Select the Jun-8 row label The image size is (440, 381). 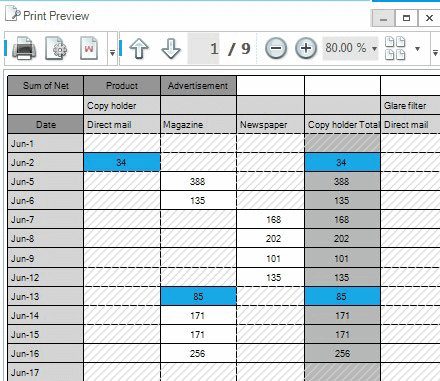tap(46, 239)
